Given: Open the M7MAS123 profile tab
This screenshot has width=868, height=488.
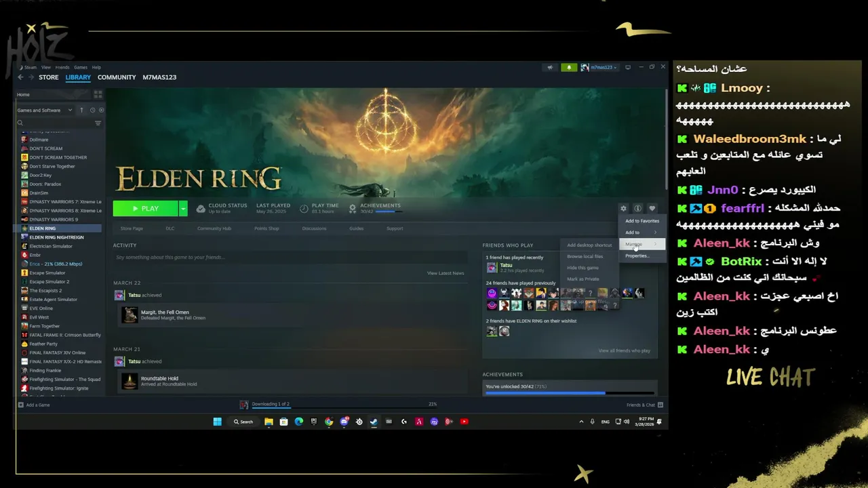Looking at the screenshot, I should click(x=159, y=77).
